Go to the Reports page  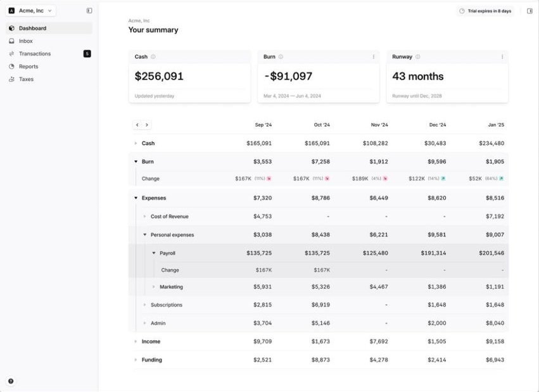pos(29,66)
